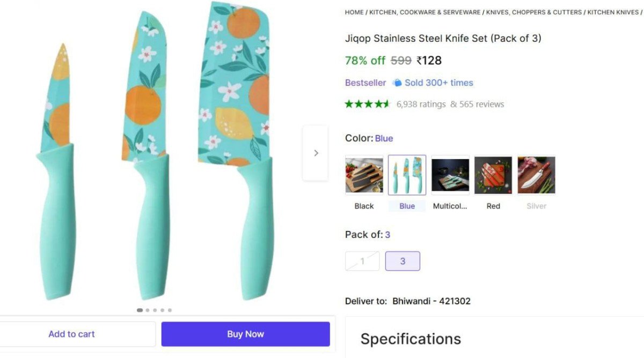Pick the Red color variant thumbnail

[x=493, y=175]
